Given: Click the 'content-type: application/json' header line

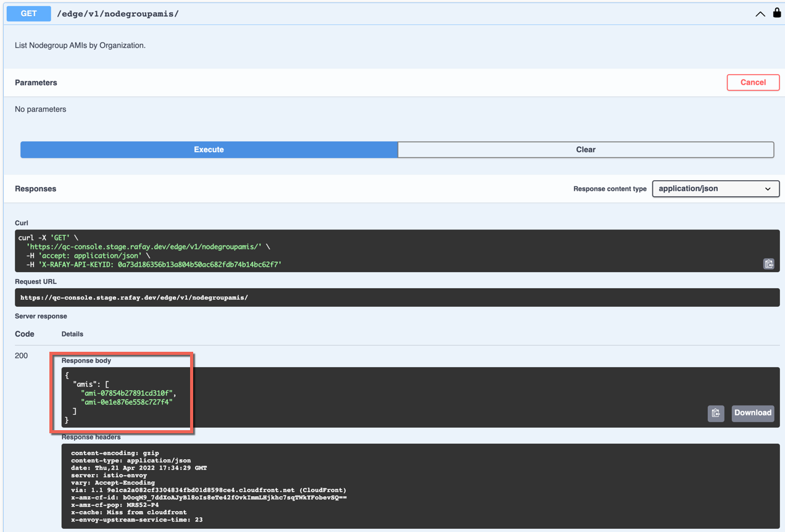Looking at the screenshot, I should (131, 460).
